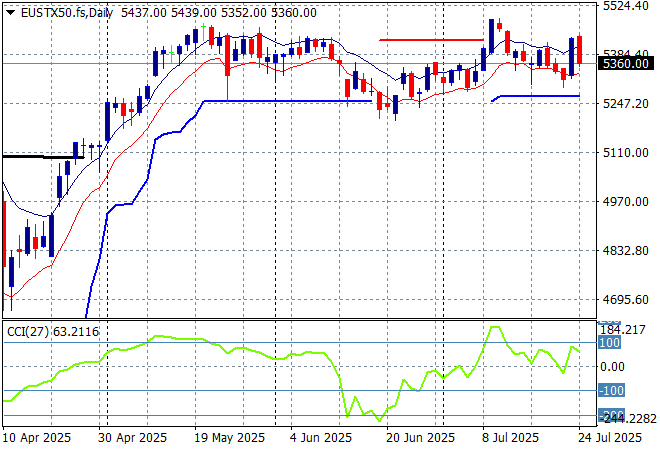The height and width of the screenshot is (450, 660).
Task: Click the 8 Jul 2025 date label
Action: point(510,438)
